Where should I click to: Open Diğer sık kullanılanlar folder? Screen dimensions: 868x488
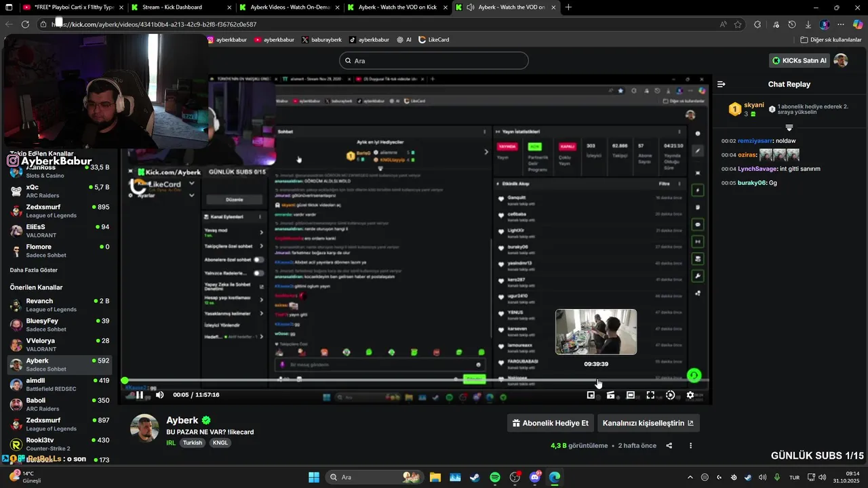831,40
